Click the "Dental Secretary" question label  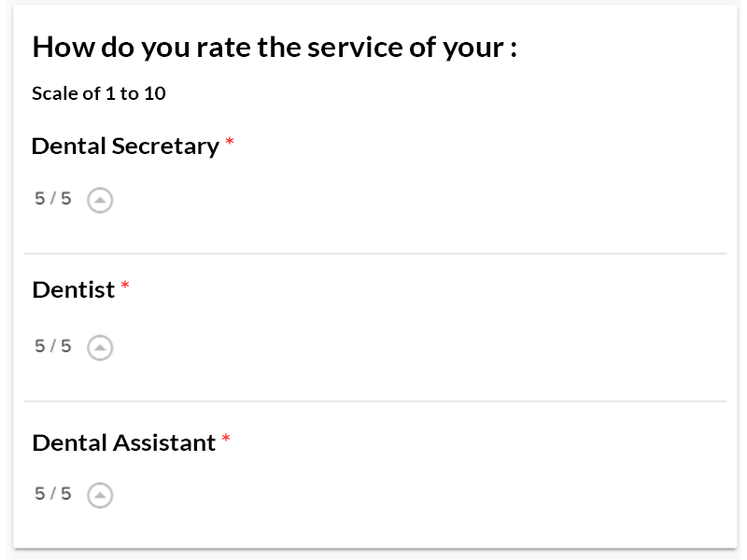tap(124, 147)
